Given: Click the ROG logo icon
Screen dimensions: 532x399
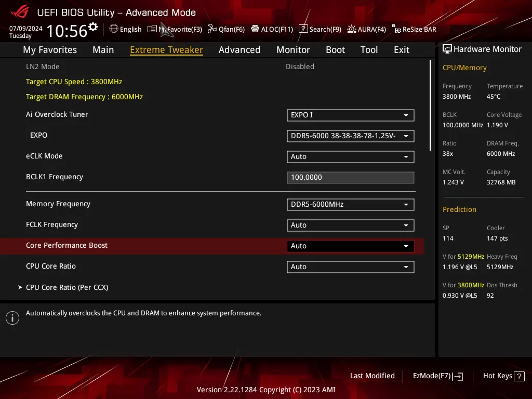Looking at the screenshot, I should pyautogui.click(x=20, y=11).
